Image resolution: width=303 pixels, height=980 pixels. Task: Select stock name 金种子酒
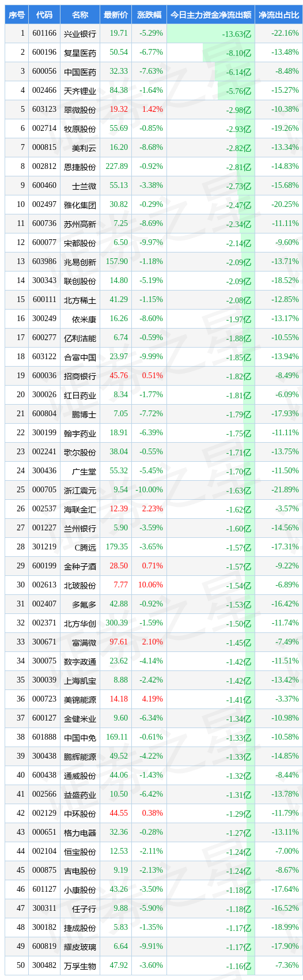(80, 567)
